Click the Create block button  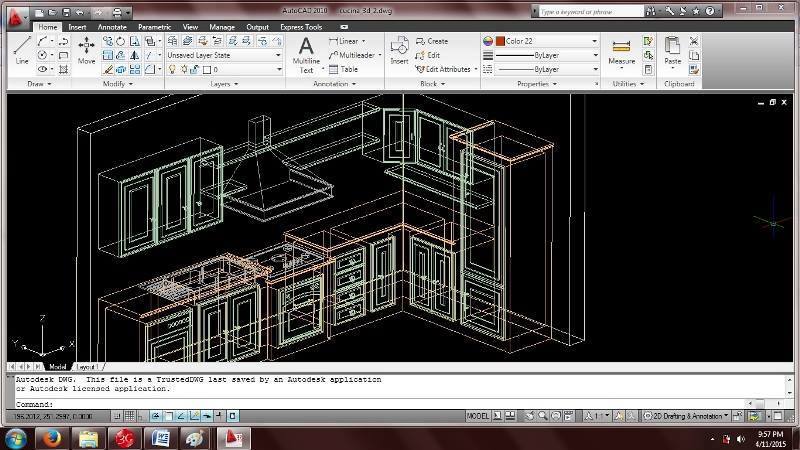432,41
